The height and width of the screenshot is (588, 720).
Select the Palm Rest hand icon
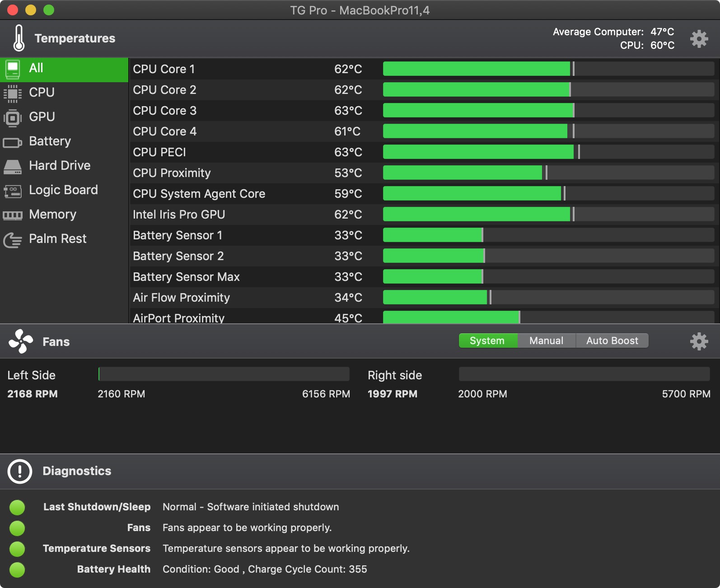(x=13, y=240)
